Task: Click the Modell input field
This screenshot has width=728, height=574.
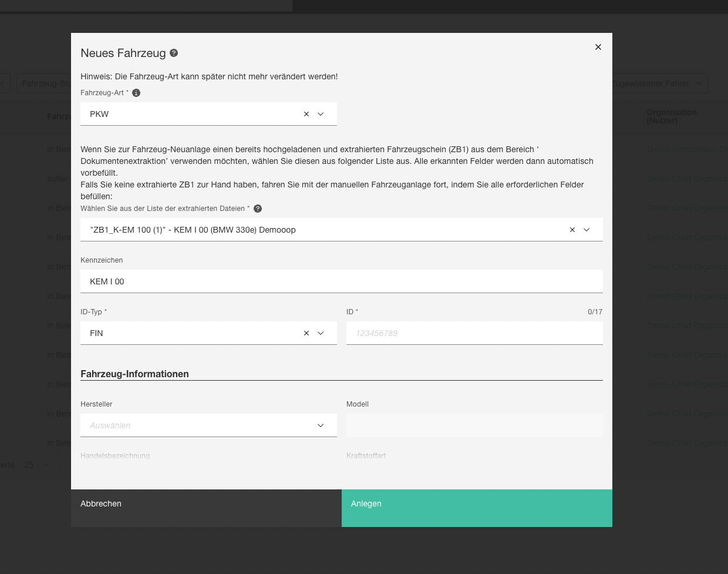Action: point(474,425)
